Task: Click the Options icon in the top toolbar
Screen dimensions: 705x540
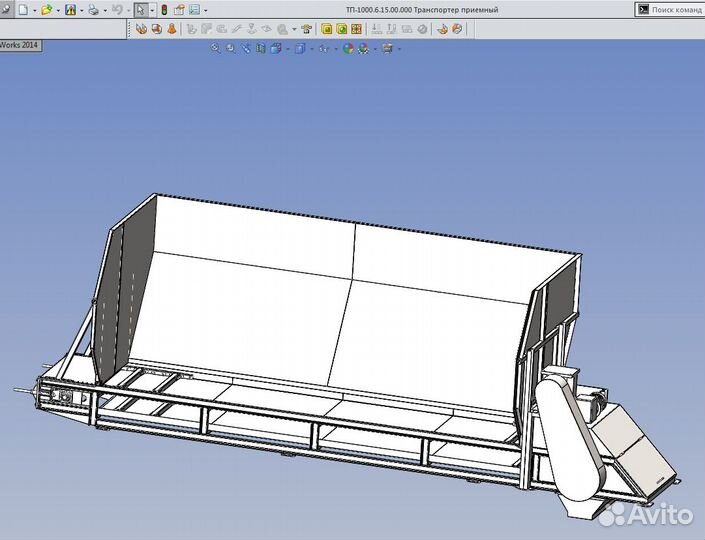Action: (x=194, y=9)
